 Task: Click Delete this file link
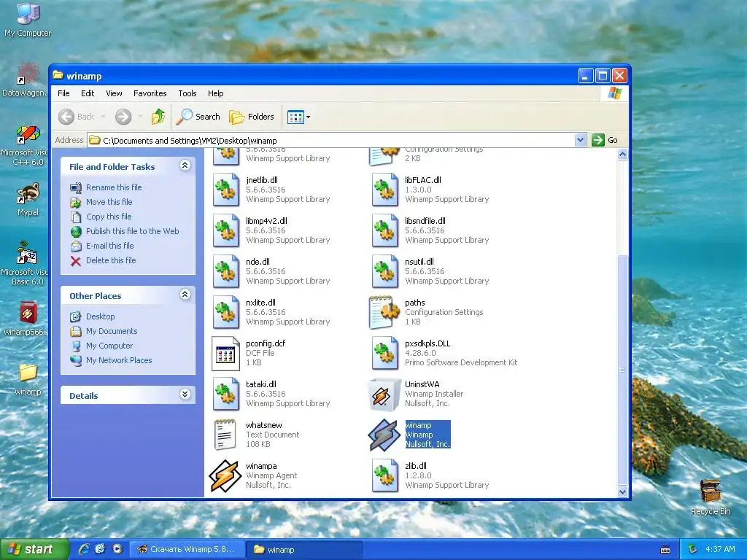tap(111, 260)
